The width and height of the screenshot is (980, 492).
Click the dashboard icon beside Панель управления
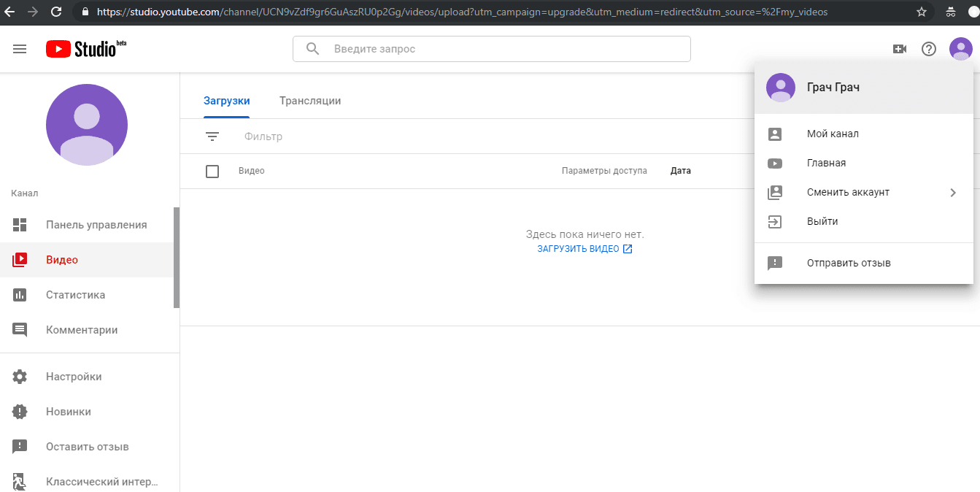(20, 225)
